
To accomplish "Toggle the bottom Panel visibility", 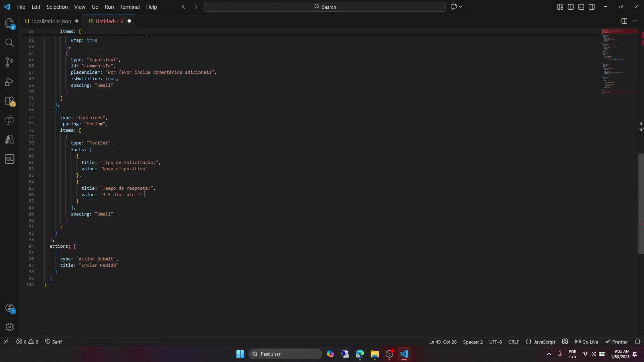I will pyautogui.click(x=581, y=7).
